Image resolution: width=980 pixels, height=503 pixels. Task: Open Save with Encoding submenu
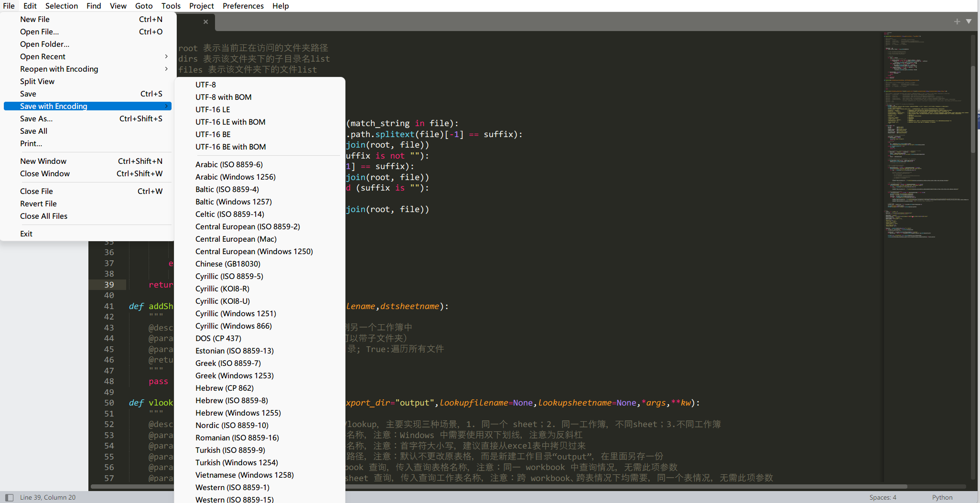pyautogui.click(x=88, y=106)
